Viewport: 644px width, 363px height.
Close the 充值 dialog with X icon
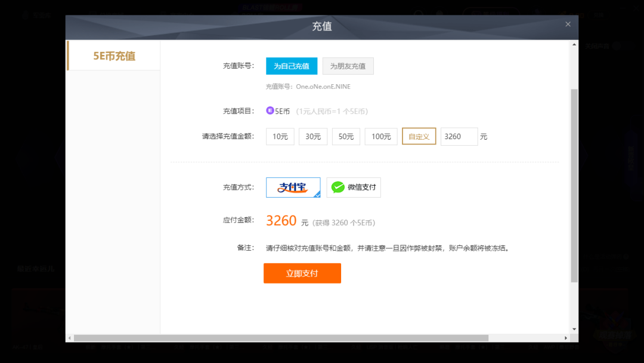tap(568, 24)
